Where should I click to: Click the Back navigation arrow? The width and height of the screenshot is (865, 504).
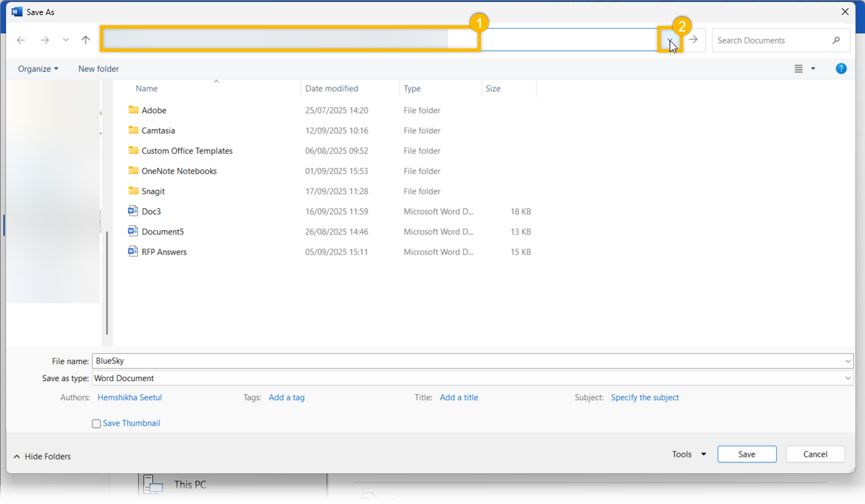(x=21, y=40)
